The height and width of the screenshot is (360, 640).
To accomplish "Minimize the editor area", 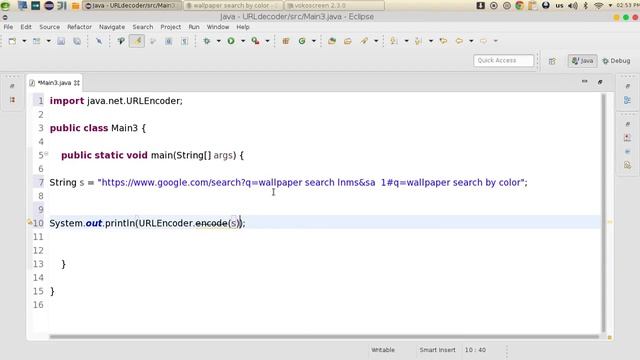I will tap(584, 82).
